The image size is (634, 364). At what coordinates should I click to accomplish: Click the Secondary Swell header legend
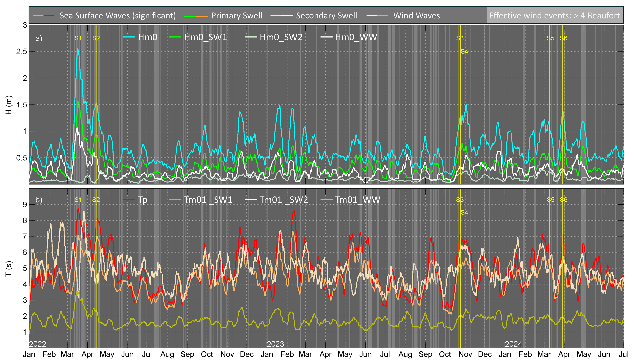click(x=326, y=16)
